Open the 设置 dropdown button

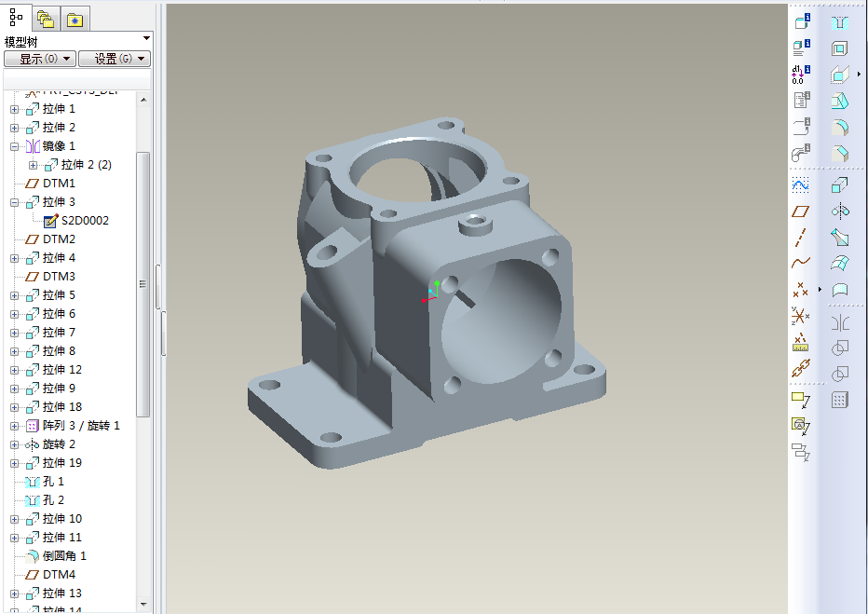point(115,59)
